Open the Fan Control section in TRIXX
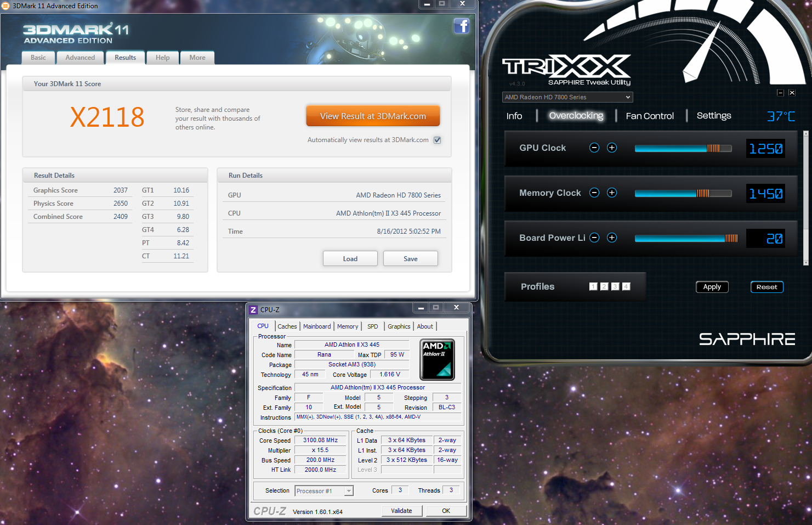Viewport: 812px width, 525px height. (x=650, y=116)
